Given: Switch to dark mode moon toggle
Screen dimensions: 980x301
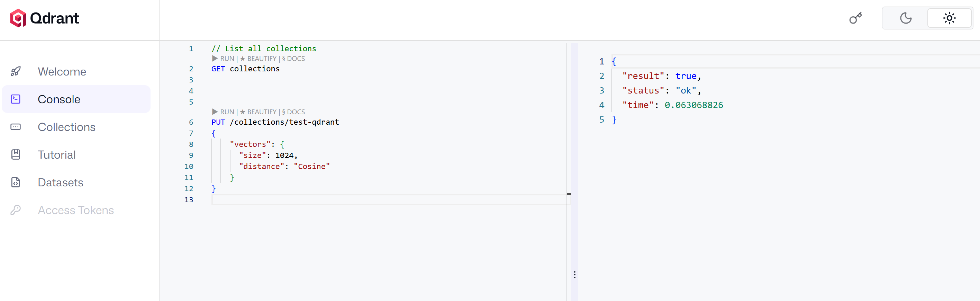Looking at the screenshot, I should coord(906,18).
